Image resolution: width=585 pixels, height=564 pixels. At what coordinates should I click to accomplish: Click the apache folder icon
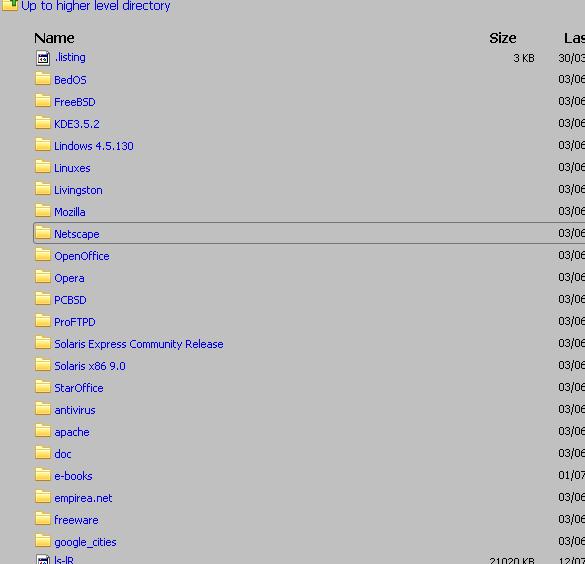pyautogui.click(x=43, y=431)
